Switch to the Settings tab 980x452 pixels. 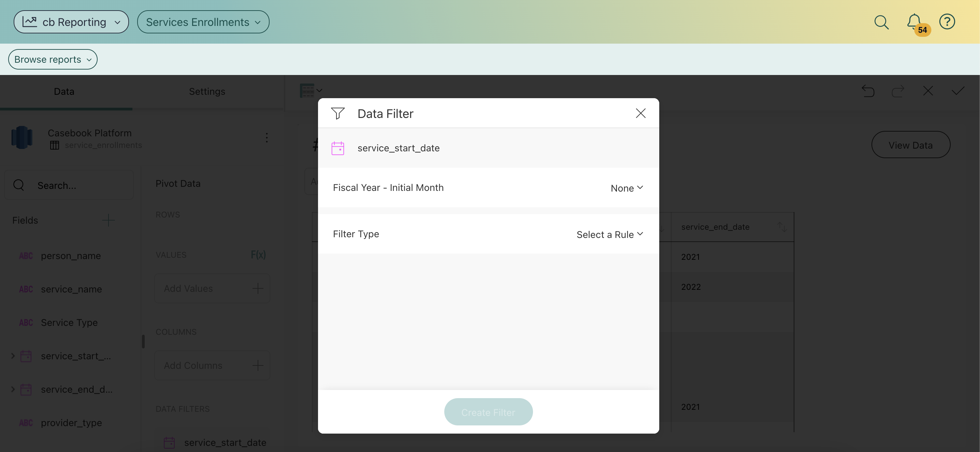coord(207,92)
